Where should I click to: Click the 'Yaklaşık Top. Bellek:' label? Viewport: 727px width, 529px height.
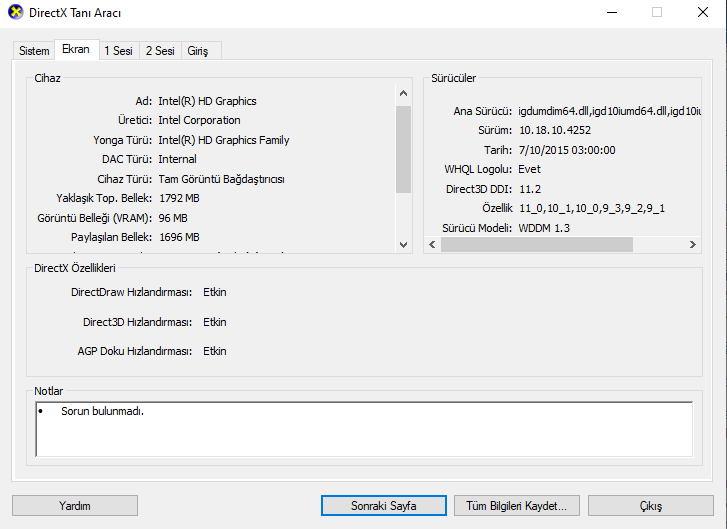point(104,198)
